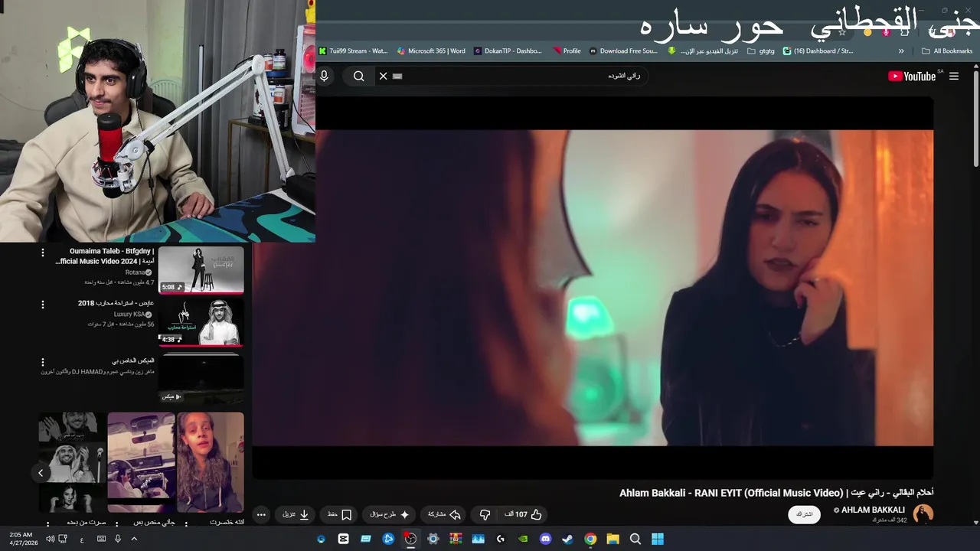Open Settings gear taskbar icon
This screenshot has height=551, width=980.
click(433, 539)
